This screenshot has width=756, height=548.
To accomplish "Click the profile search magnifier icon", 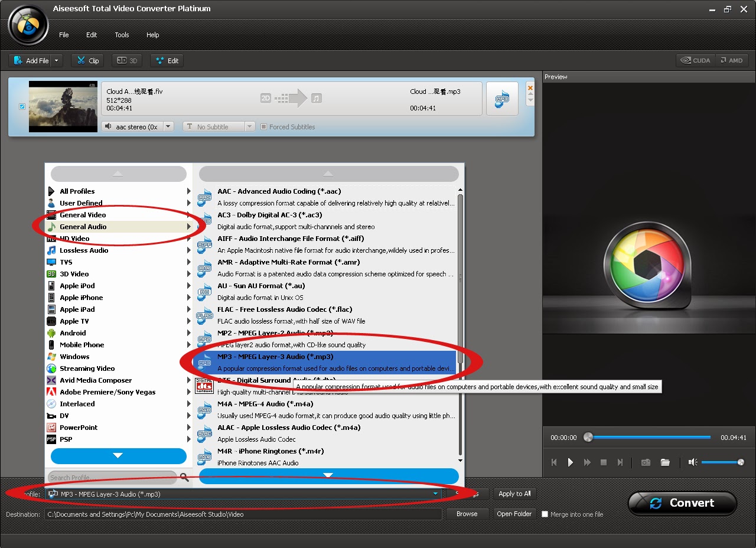I will coord(184,477).
